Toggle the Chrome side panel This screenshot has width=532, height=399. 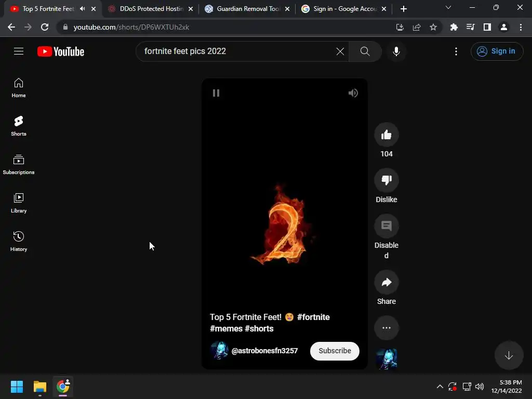[487, 27]
